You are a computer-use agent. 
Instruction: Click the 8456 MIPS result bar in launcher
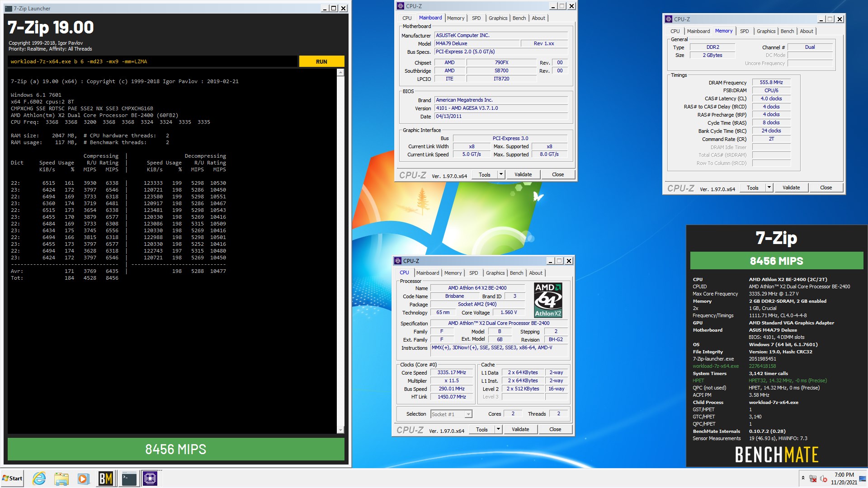[x=176, y=449]
